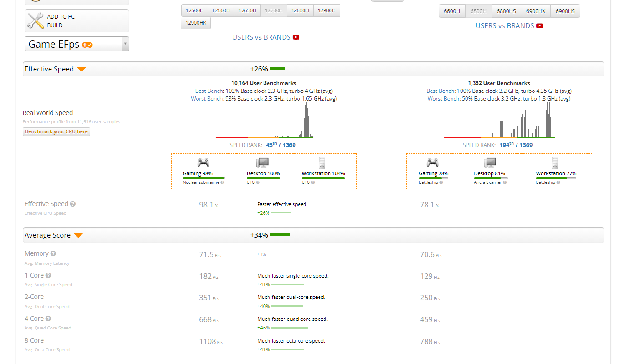624x364 pixels.
Task: Click the gamepad icon above Gaming 98%
Action: coord(203,162)
